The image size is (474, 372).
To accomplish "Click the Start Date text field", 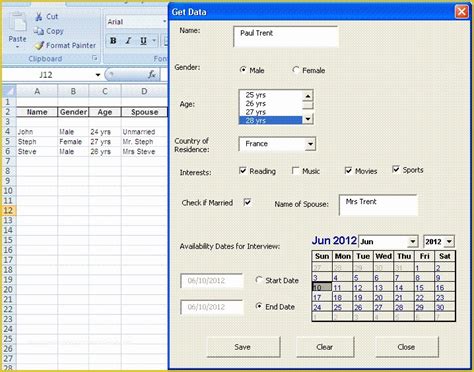I will pos(211,280).
